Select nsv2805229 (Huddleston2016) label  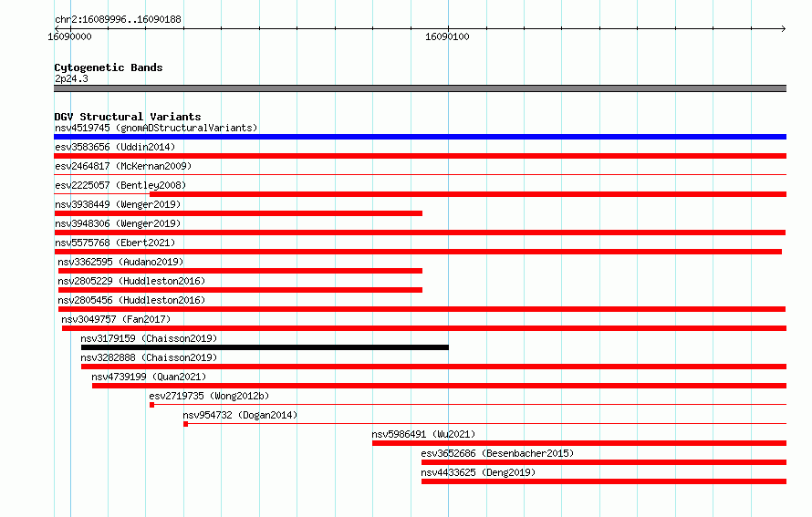point(131,281)
